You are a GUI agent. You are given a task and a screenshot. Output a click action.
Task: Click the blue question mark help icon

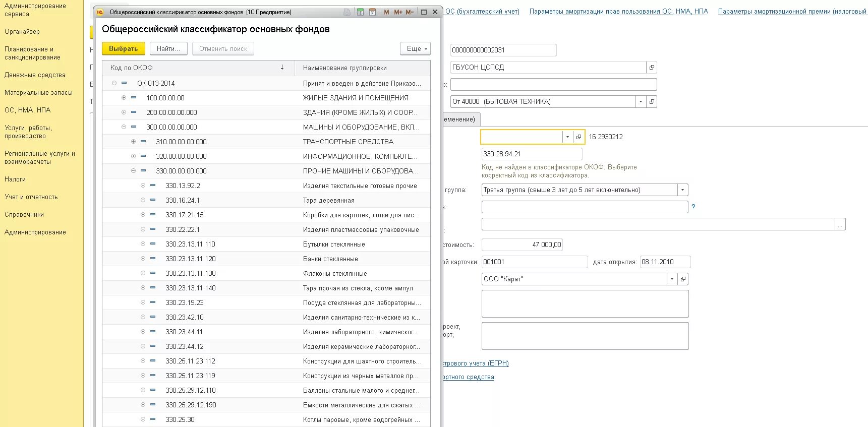(693, 207)
